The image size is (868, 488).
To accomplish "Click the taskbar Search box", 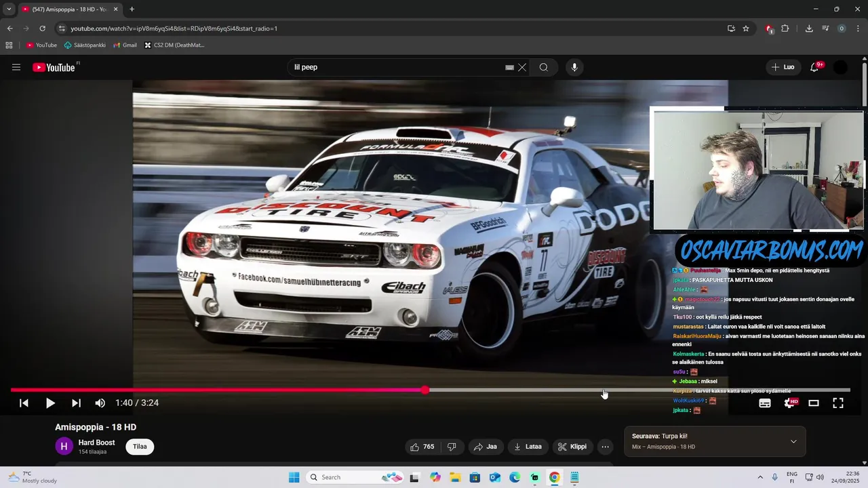I will point(356,477).
